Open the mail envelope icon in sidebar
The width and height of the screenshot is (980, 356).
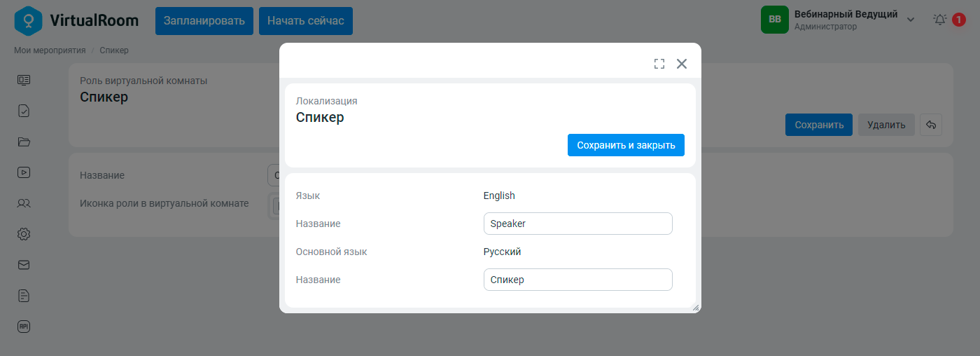[x=24, y=265]
